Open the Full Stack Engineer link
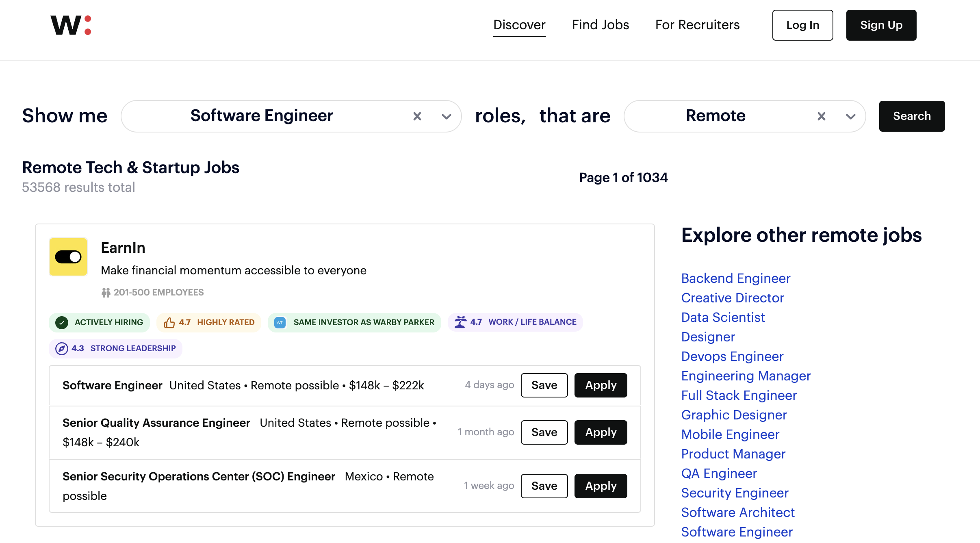This screenshot has height=543, width=980. tap(739, 395)
